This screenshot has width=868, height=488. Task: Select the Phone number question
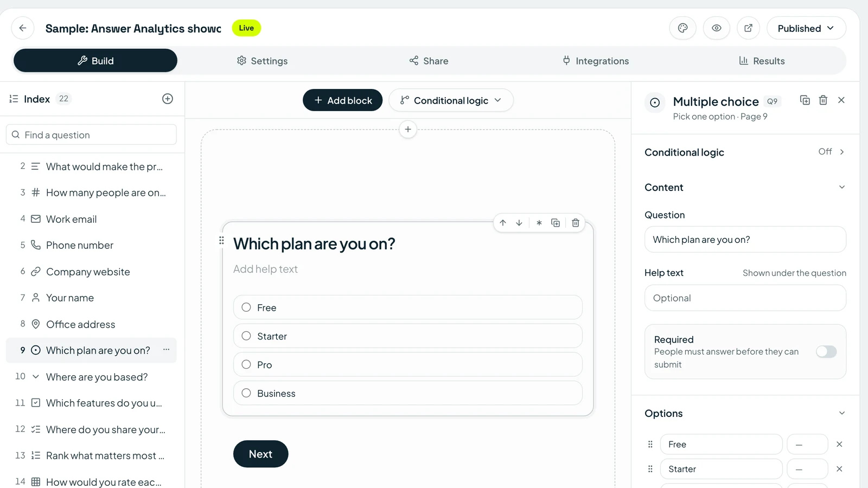point(91,245)
